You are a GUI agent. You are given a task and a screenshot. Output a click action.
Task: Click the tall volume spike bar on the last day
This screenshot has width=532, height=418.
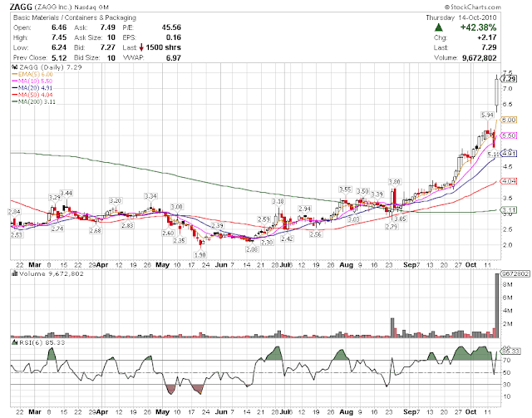497,305
